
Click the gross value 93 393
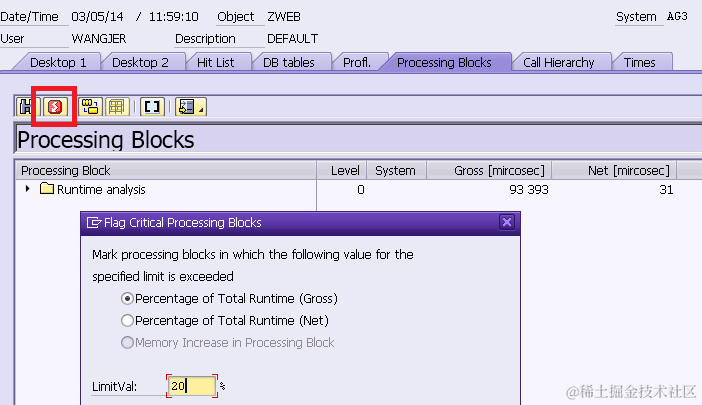tap(529, 190)
